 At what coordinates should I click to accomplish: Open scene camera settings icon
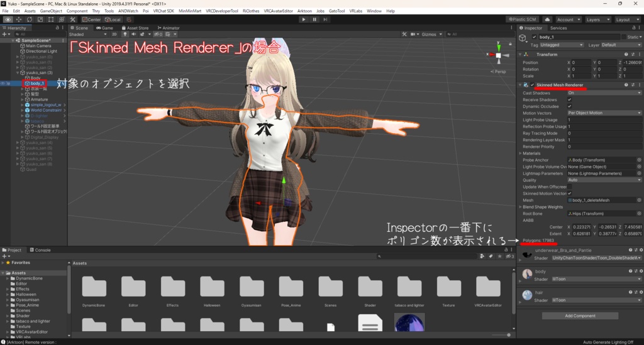pos(413,34)
